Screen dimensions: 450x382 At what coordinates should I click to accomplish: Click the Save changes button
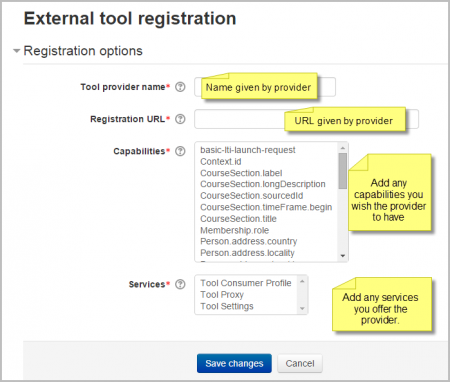click(234, 363)
